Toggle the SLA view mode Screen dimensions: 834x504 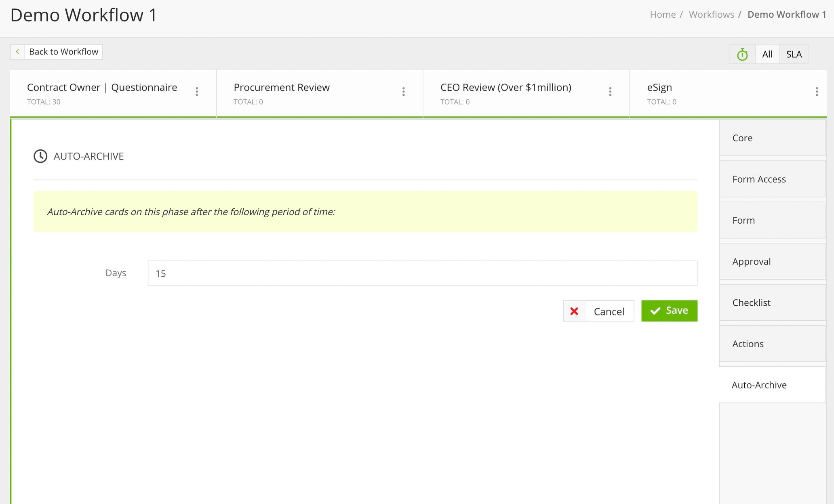point(794,54)
